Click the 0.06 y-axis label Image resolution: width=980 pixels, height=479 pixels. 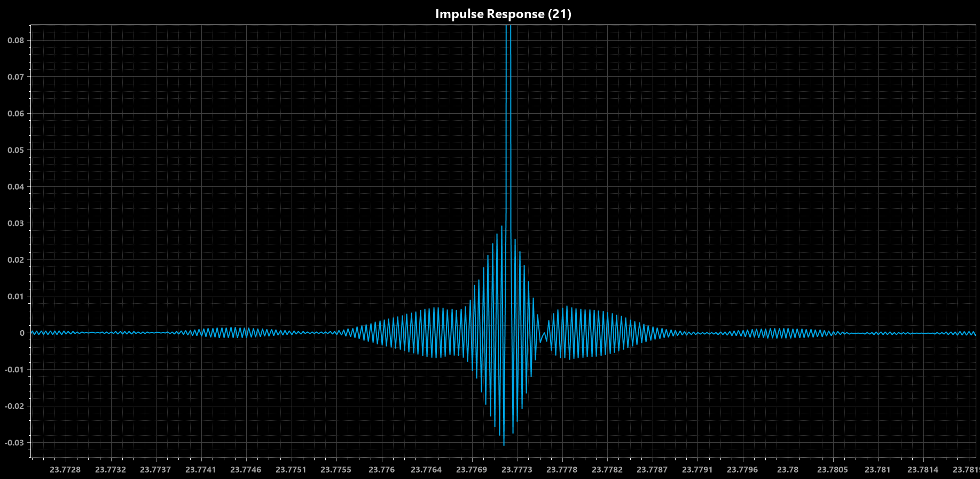tap(16, 114)
